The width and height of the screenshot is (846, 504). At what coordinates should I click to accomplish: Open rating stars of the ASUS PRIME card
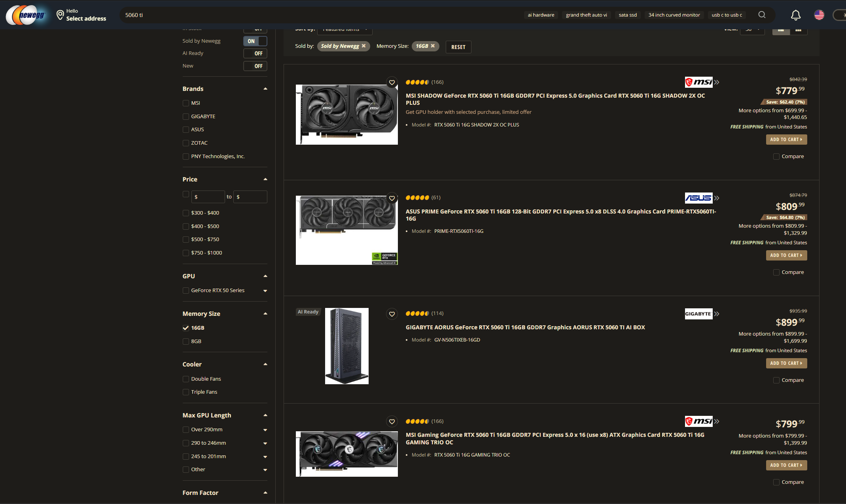pyautogui.click(x=417, y=198)
